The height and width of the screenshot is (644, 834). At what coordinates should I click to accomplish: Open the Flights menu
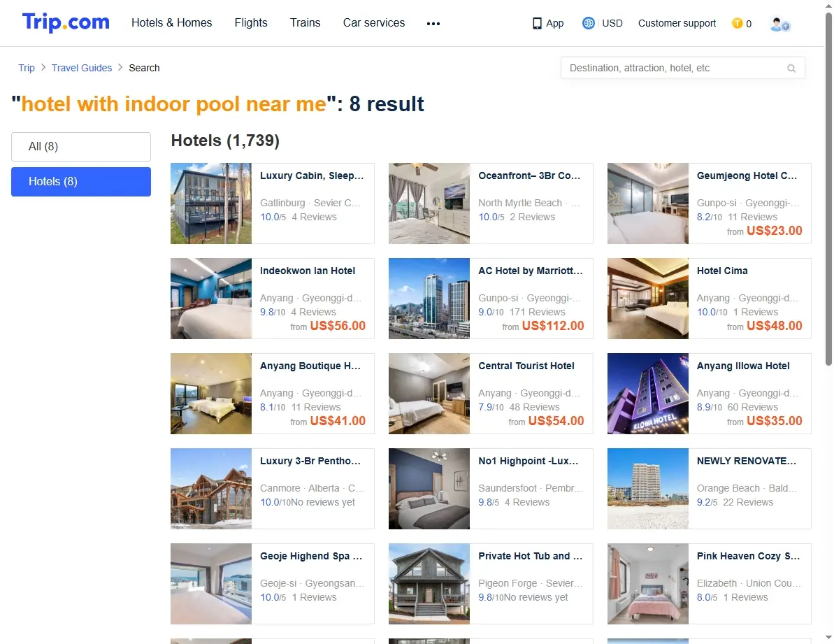(251, 23)
